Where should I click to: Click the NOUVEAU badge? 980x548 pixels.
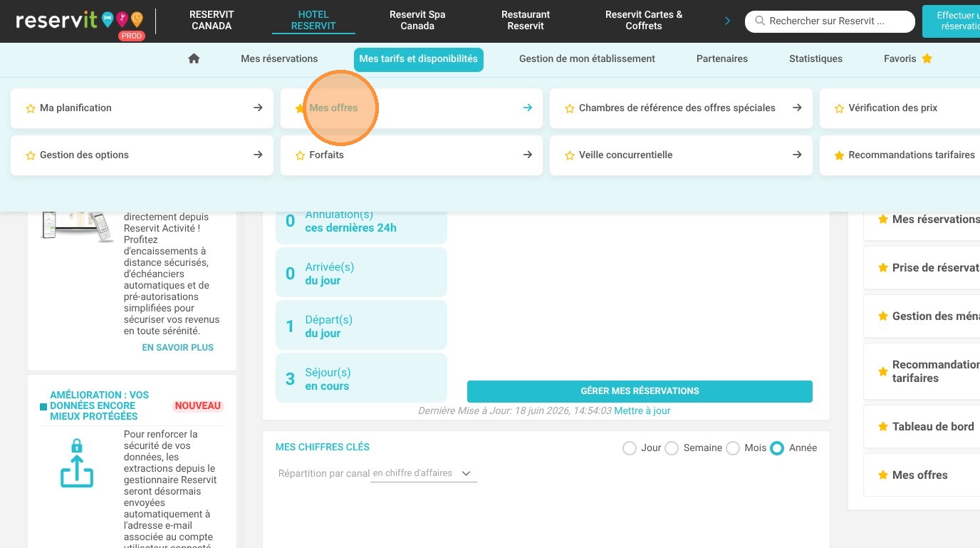click(x=198, y=405)
